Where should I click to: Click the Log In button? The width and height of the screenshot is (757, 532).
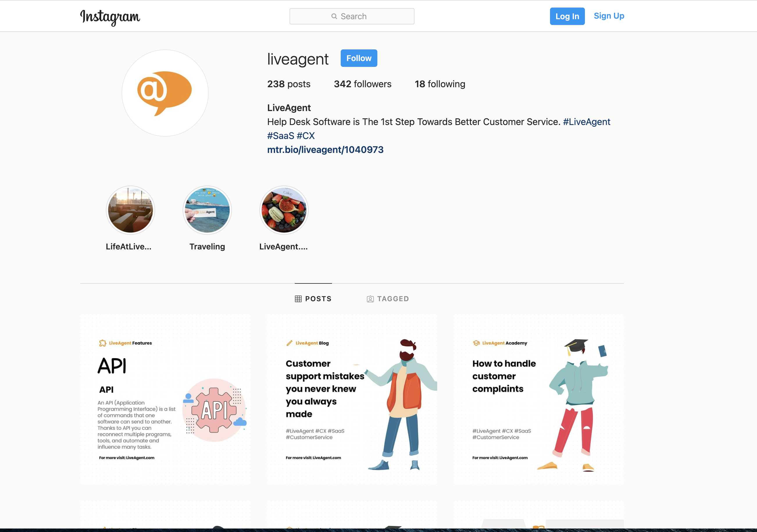tap(567, 15)
